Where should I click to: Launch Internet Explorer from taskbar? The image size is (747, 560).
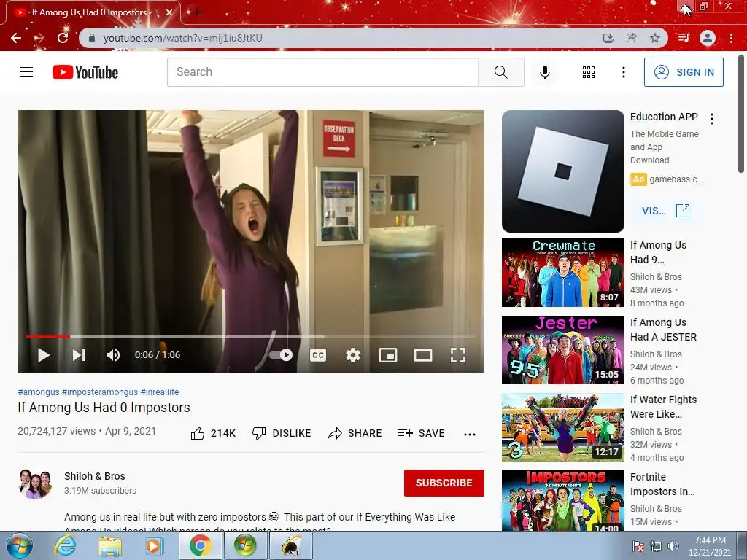click(x=65, y=545)
